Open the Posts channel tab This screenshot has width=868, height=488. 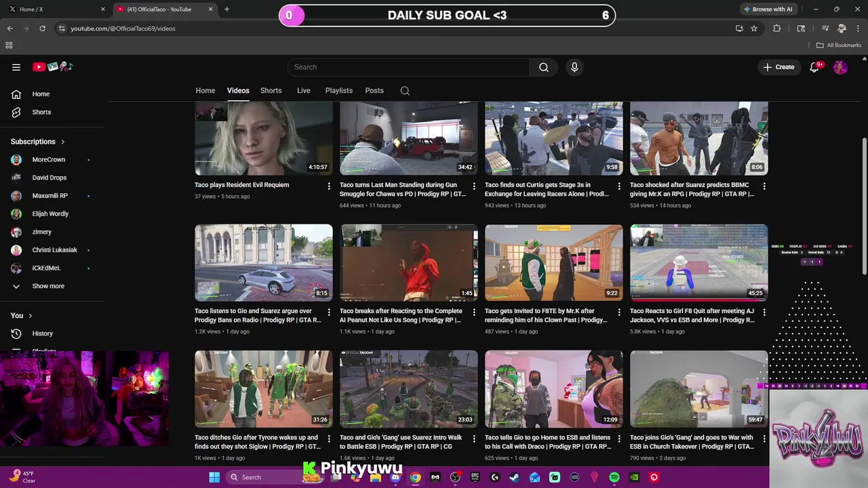point(374,91)
